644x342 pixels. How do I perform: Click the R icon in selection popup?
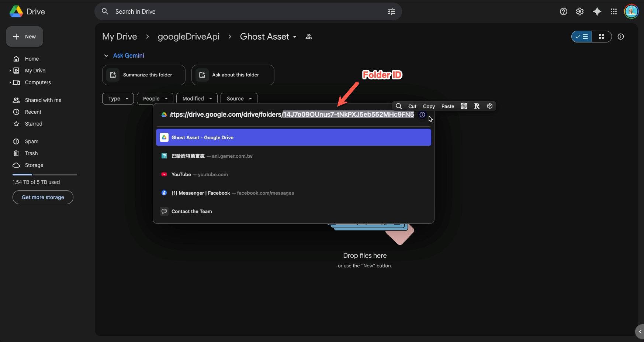[x=477, y=106]
